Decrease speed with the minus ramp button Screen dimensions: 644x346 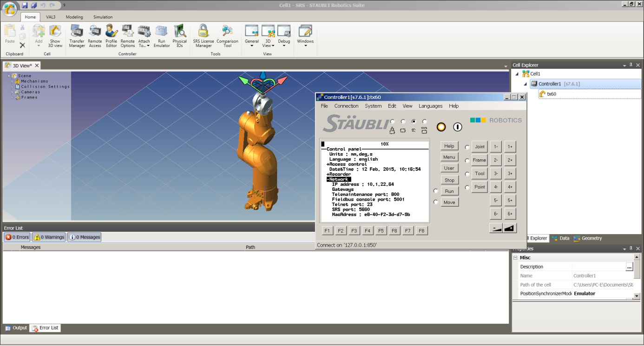point(496,228)
